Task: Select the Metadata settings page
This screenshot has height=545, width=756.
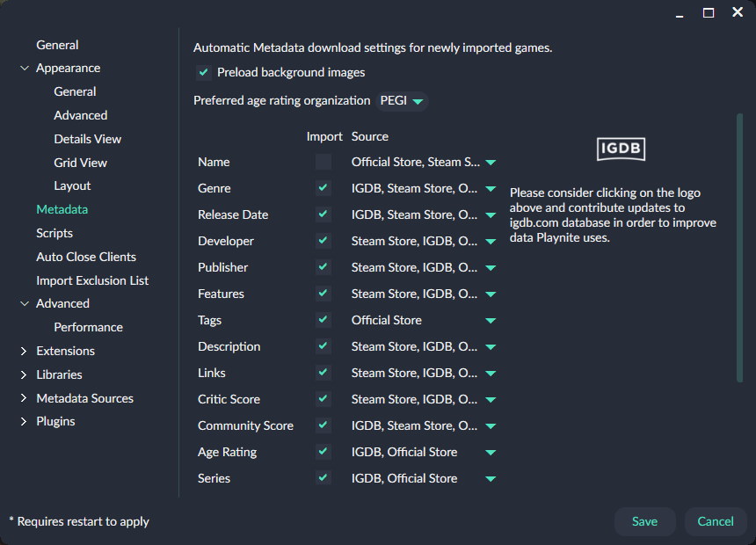Action: click(x=62, y=209)
